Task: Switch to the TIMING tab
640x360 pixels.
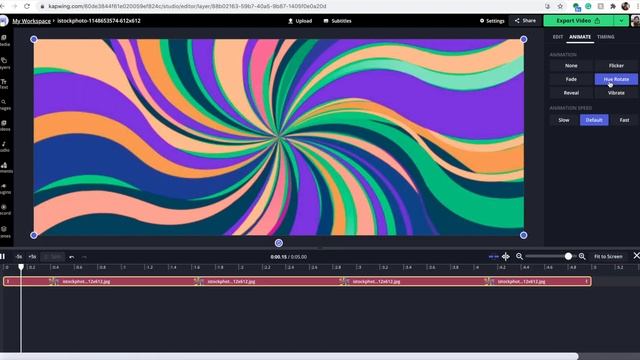Action: [605, 37]
